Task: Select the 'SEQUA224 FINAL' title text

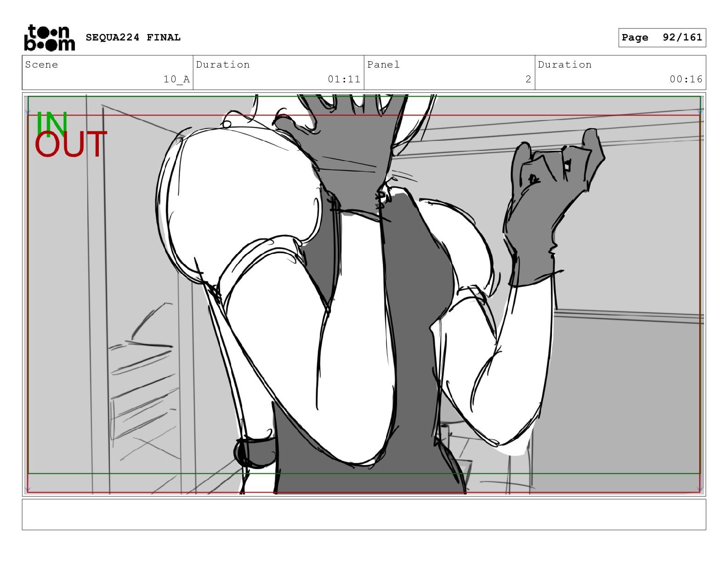Action: pos(133,38)
